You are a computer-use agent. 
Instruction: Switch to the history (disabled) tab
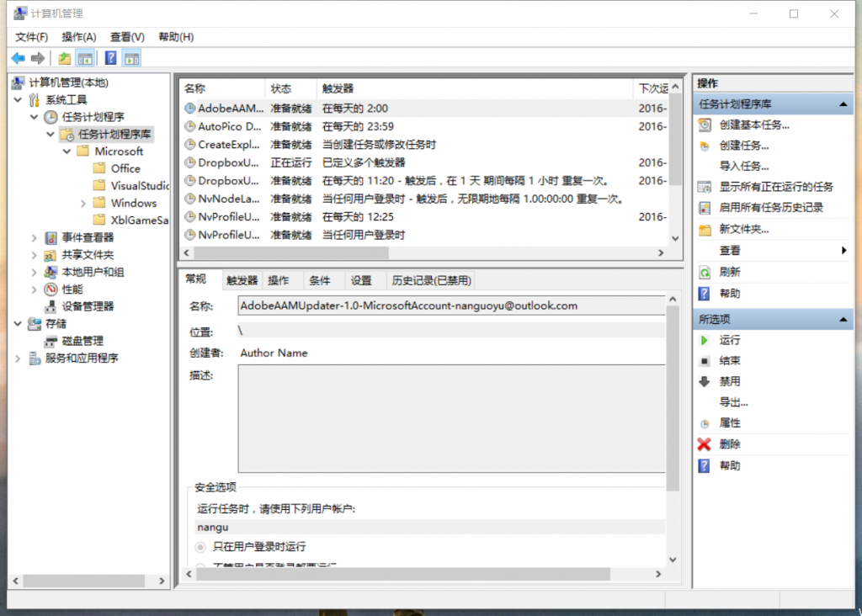pyautogui.click(x=431, y=280)
